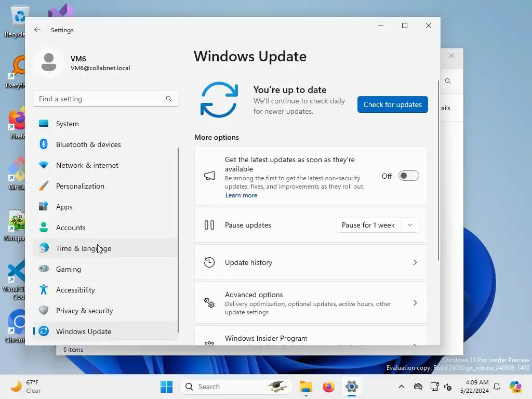
Task: Select Accounts in the sidebar
Action: point(106,228)
